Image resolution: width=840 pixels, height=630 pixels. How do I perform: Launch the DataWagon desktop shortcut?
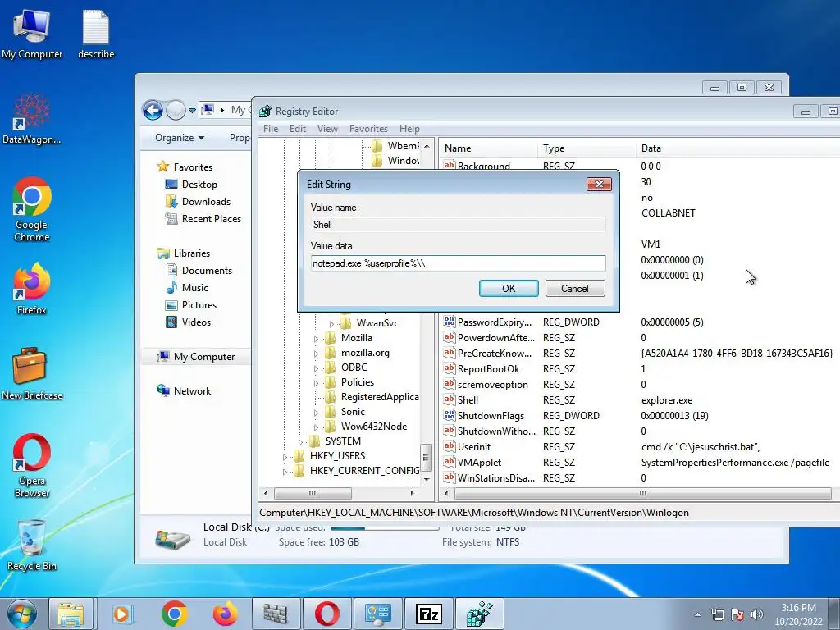[32, 119]
